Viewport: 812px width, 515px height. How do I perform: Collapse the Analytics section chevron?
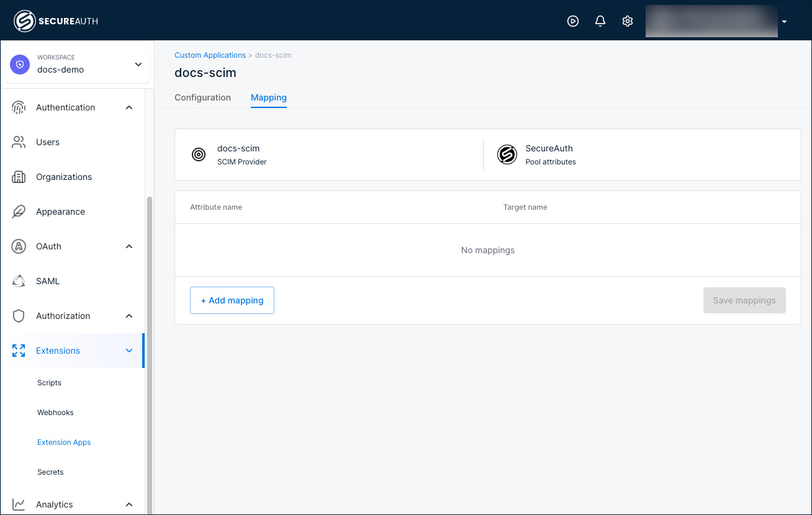(x=129, y=504)
